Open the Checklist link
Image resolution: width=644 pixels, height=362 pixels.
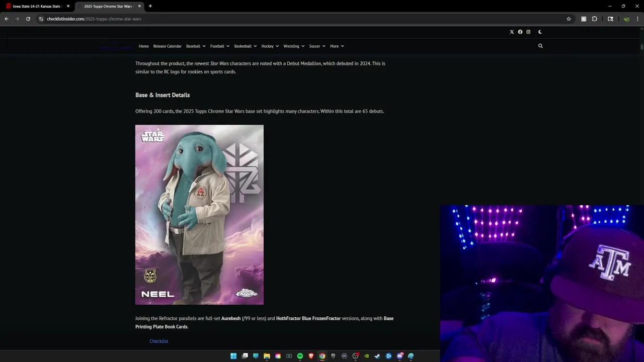[158, 341]
